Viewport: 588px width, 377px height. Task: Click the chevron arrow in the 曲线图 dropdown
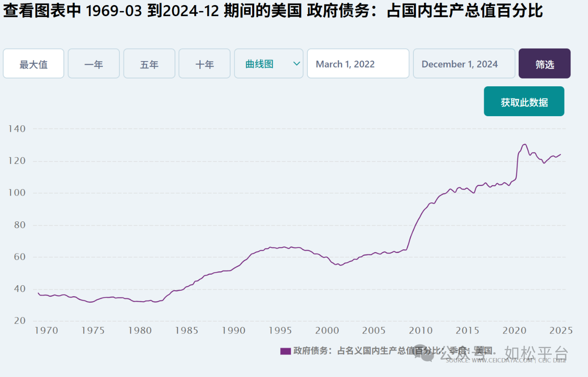[297, 64]
